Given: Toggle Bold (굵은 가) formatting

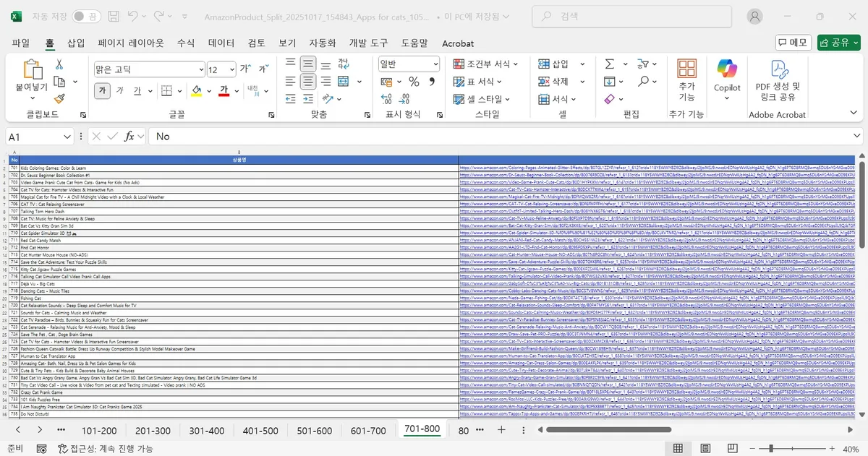Looking at the screenshot, I should 102,91.
